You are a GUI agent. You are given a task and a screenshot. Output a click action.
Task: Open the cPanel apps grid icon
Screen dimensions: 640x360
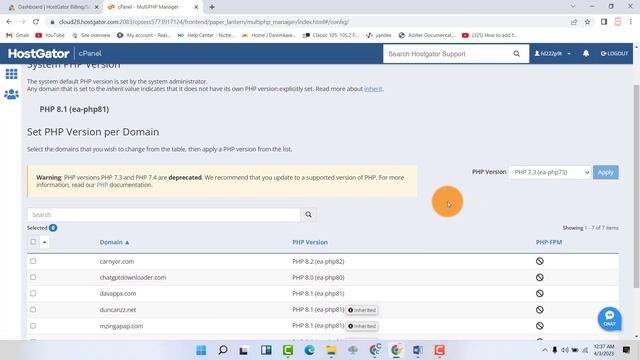point(11,74)
